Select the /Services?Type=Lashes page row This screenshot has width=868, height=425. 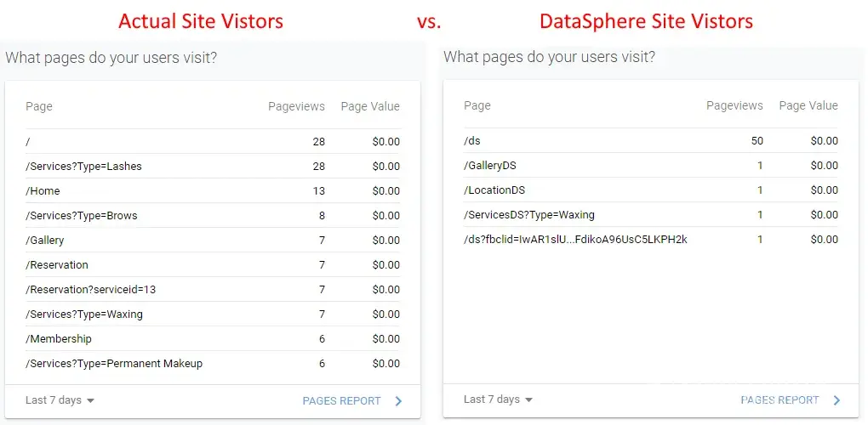point(83,166)
